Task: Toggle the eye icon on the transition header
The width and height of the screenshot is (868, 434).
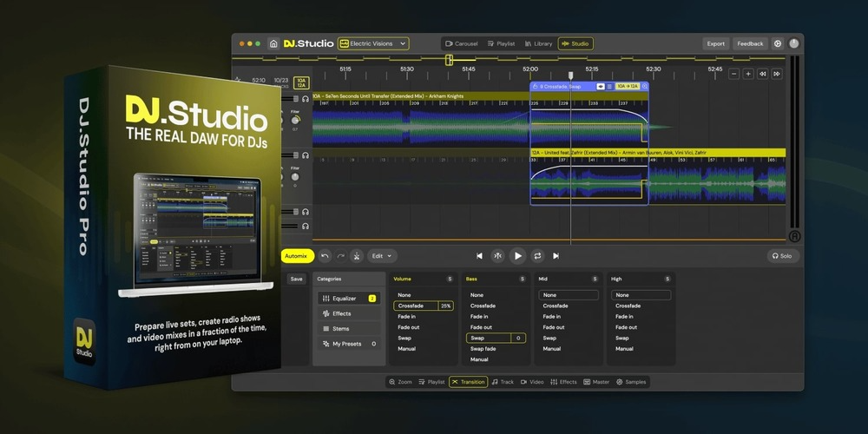Action: [601, 87]
